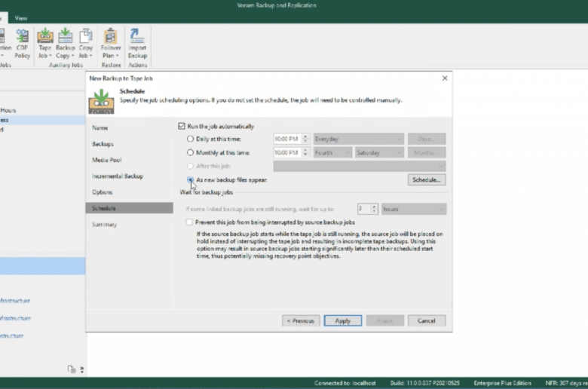Viewport: 588px width, 389px height.
Task: Click the Finish button
Action: tap(384, 320)
